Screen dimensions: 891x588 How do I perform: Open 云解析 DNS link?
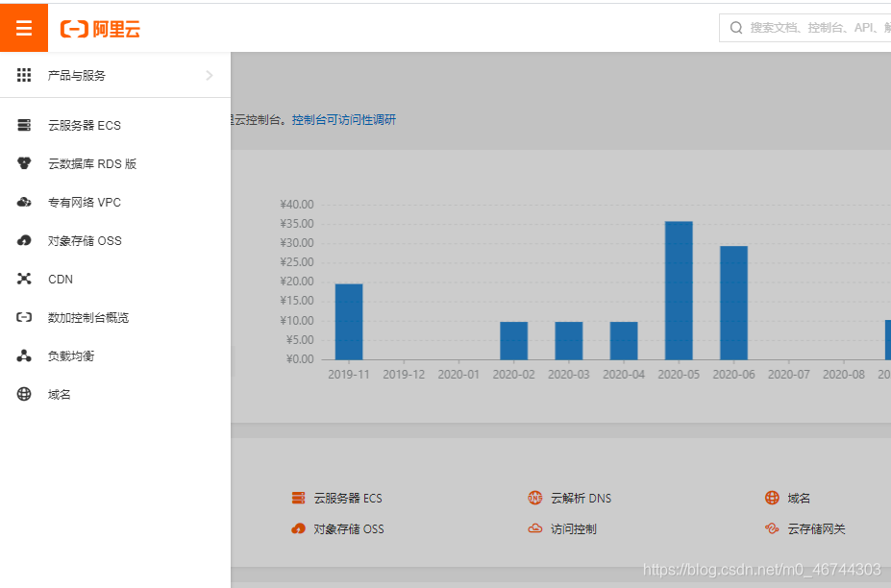point(581,499)
